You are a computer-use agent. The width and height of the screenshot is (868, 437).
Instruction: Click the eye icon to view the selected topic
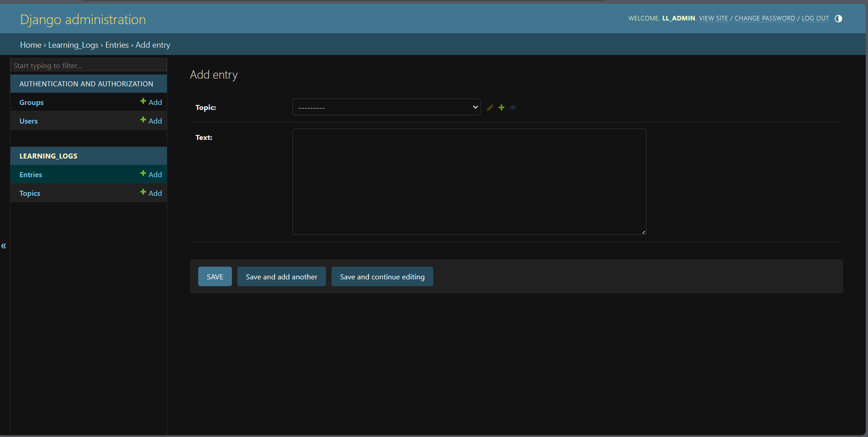pos(513,108)
